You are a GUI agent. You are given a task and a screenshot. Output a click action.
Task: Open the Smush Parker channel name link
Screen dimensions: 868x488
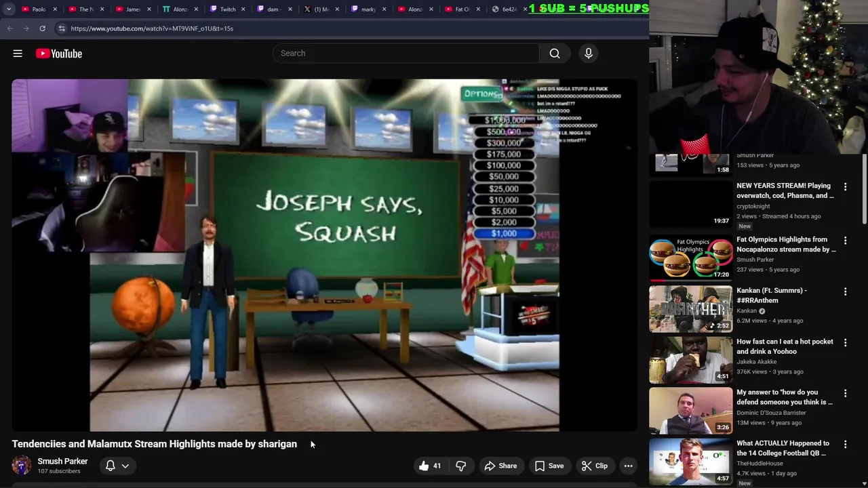coord(62,461)
